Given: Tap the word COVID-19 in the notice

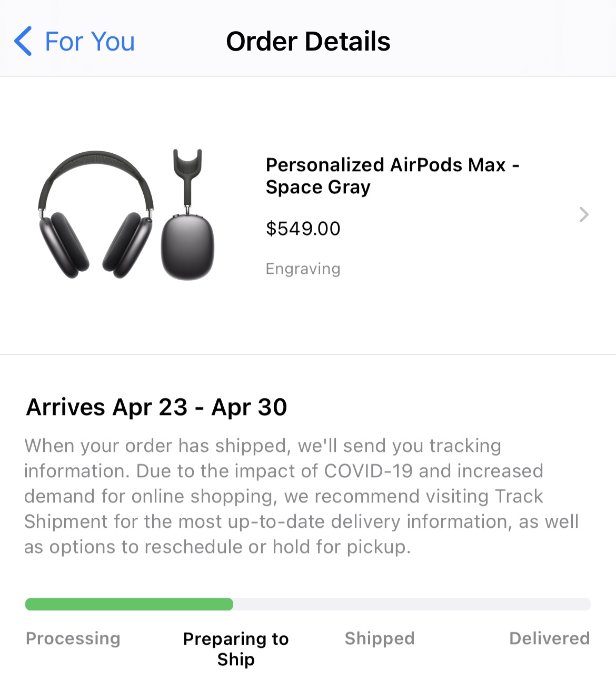Looking at the screenshot, I should pyautogui.click(x=368, y=471).
